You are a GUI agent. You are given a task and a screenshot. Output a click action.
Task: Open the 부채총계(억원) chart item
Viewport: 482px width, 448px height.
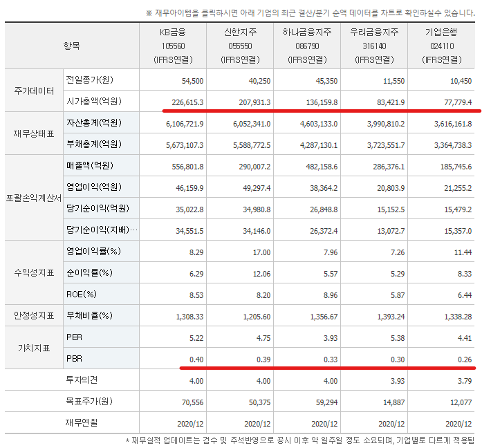pos(94,144)
